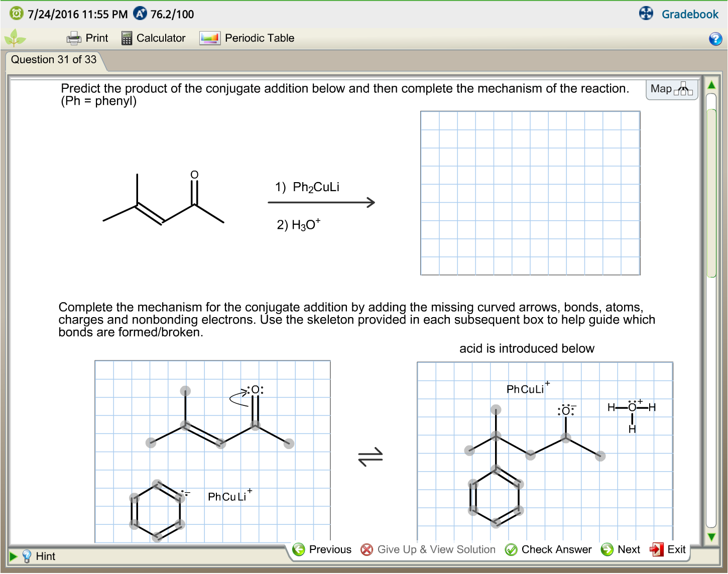Image resolution: width=728 pixels, height=574 pixels.
Task: Open the Map overview
Action: (672, 89)
